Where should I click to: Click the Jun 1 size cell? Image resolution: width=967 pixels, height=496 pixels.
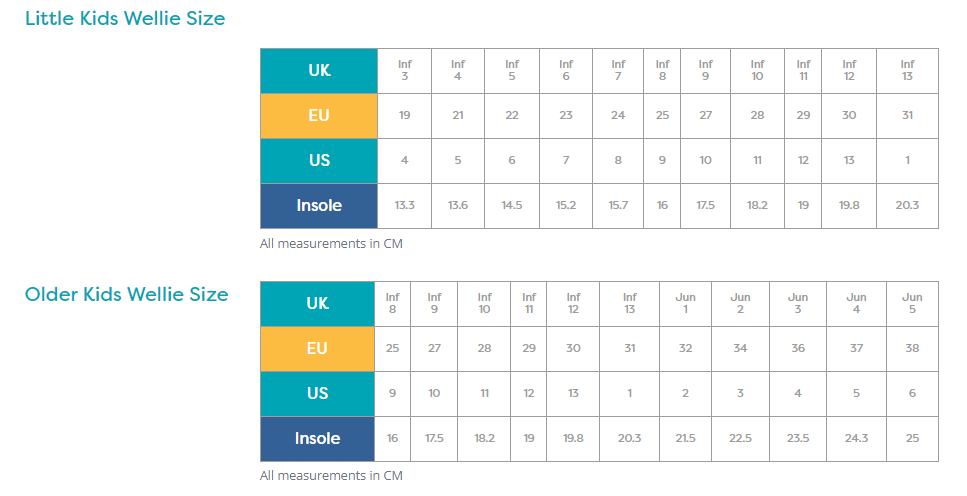tap(685, 303)
